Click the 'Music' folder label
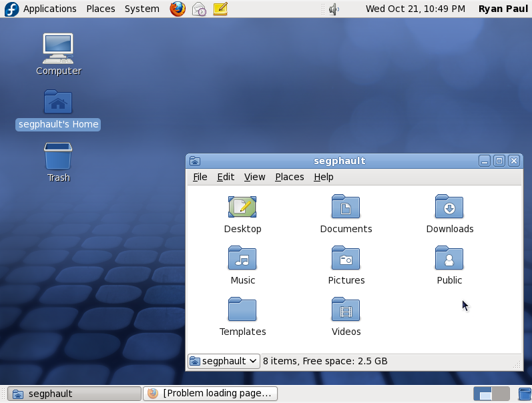This screenshot has height=403, width=532. pos(243,280)
